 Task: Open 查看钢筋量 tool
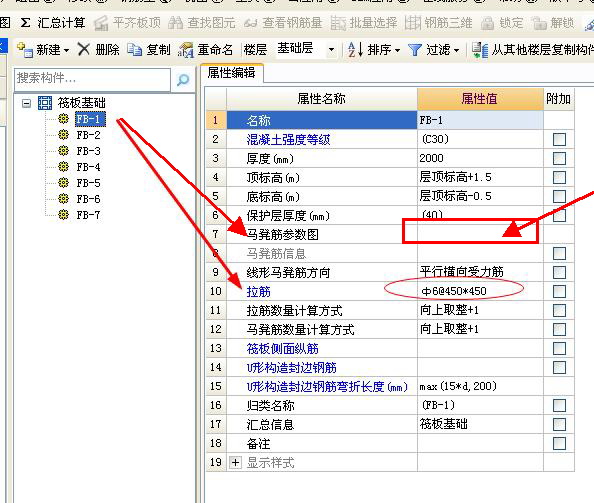point(283,23)
